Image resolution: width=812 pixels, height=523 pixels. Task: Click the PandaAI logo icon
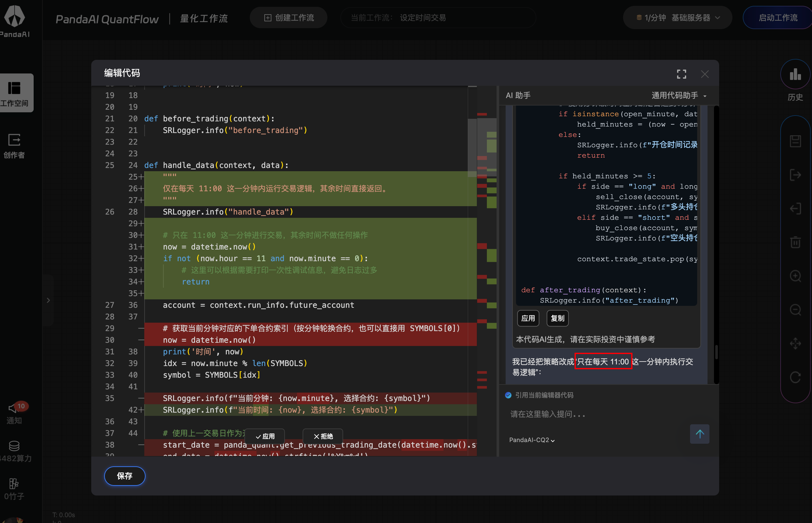15,16
